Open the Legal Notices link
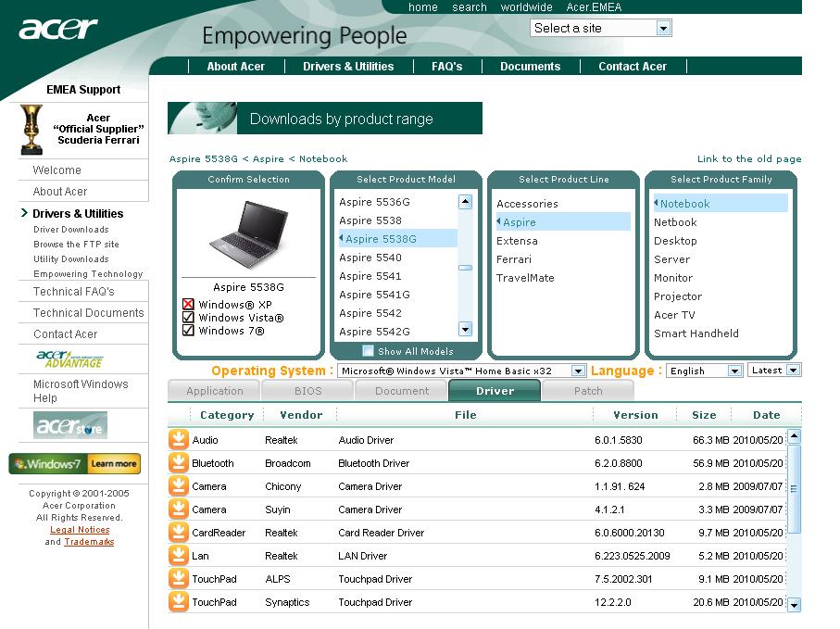The width and height of the screenshot is (840, 629). [x=80, y=529]
